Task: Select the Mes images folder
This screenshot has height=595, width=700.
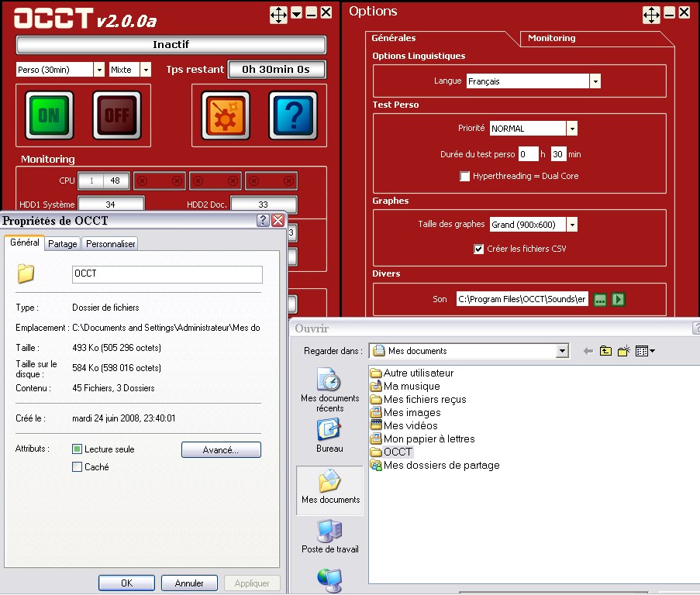Action: (x=405, y=413)
